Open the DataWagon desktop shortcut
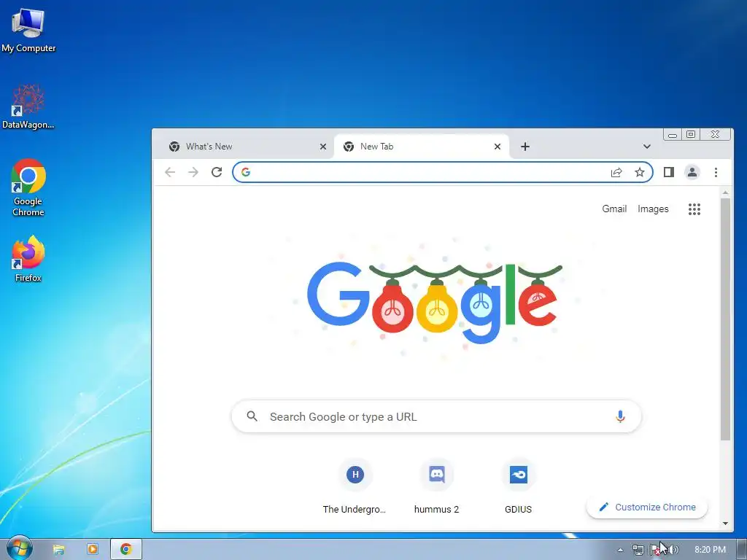The width and height of the screenshot is (747, 560). [28, 106]
